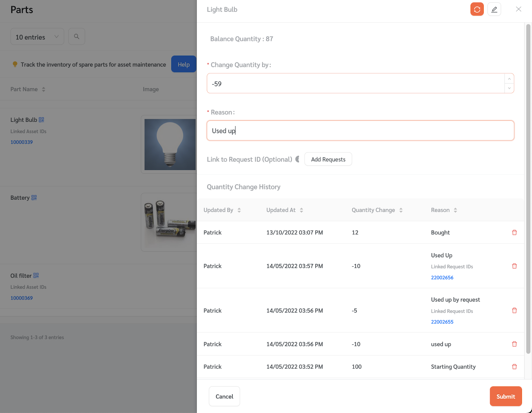The height and width of the screenshot is (413, 532).
Task: Open the edit pencil icon for Light Bulb
Action: coord(494,9)
